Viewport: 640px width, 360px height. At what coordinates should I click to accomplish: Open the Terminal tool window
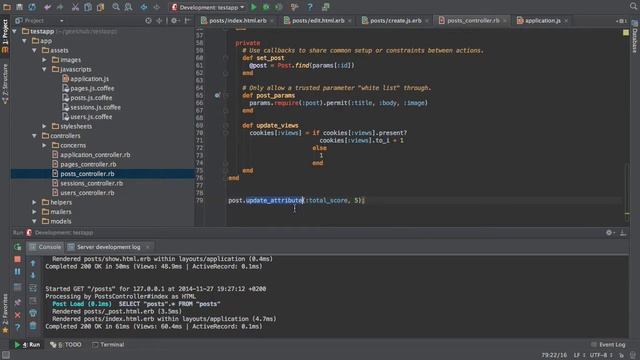click(108, 345)
